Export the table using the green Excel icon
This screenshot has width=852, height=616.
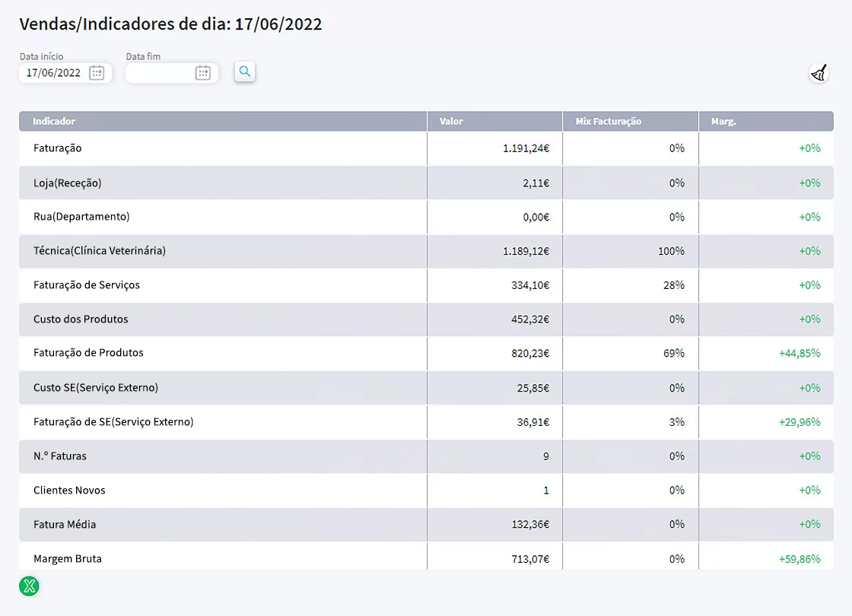click(x=29, y=586)
